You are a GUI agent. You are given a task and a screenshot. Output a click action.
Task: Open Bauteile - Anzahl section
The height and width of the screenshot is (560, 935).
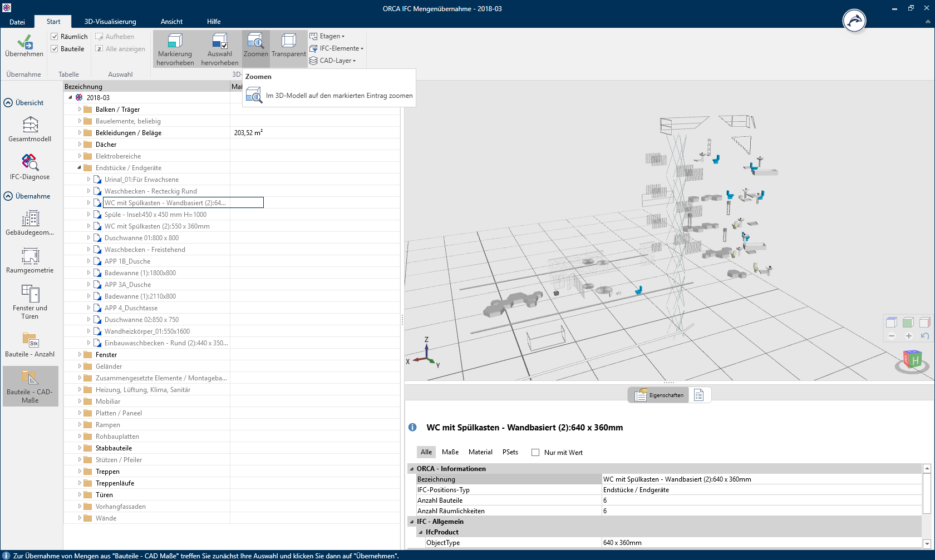coord(30,344)
